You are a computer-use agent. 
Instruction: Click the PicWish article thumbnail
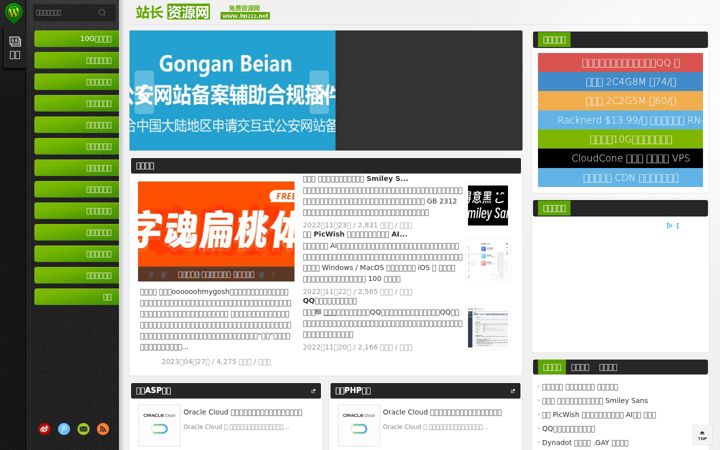pos(488,261)
